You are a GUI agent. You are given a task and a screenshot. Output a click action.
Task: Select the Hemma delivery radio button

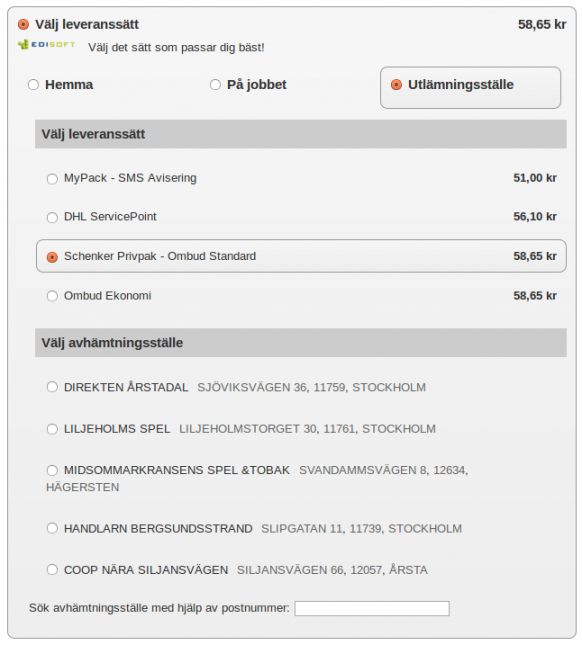[33, 85]
